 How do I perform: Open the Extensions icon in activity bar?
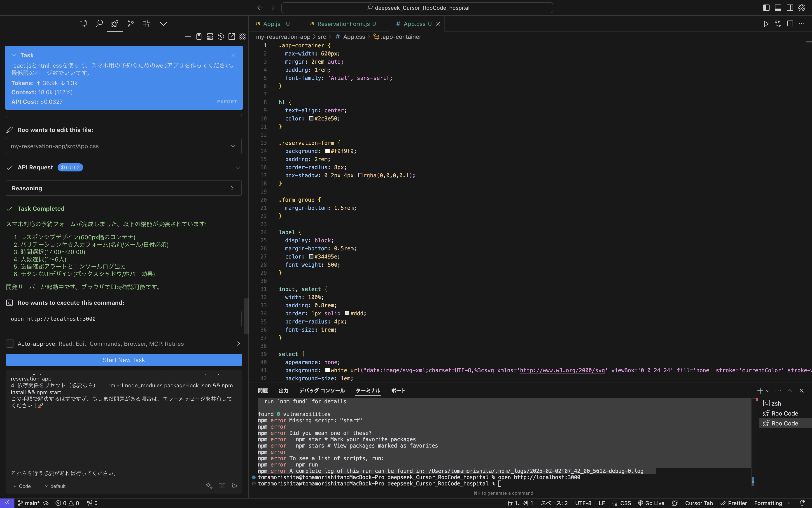[x=146, y=23]
